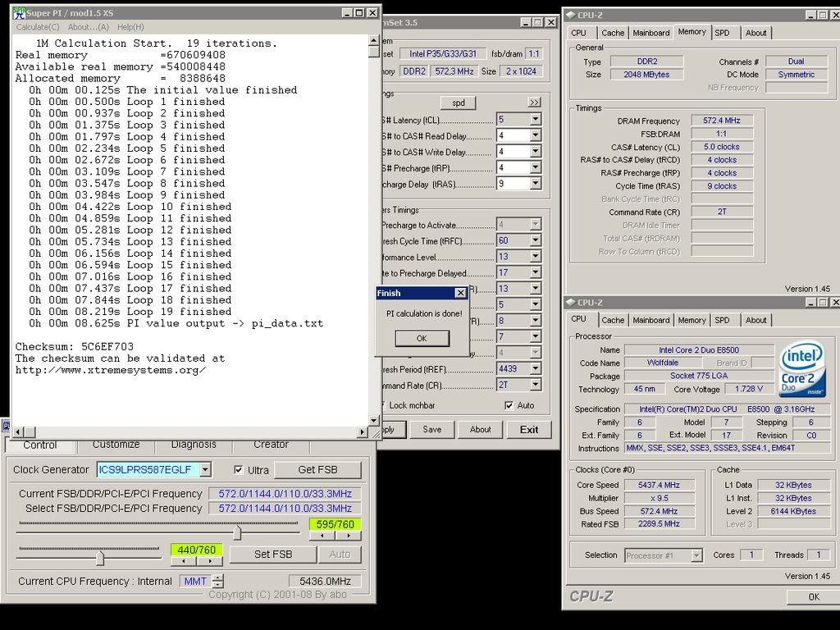The image size is (840, 630).
Task: Open Mainboard tab in lower CPU-Z window
Action: point(651,321)
